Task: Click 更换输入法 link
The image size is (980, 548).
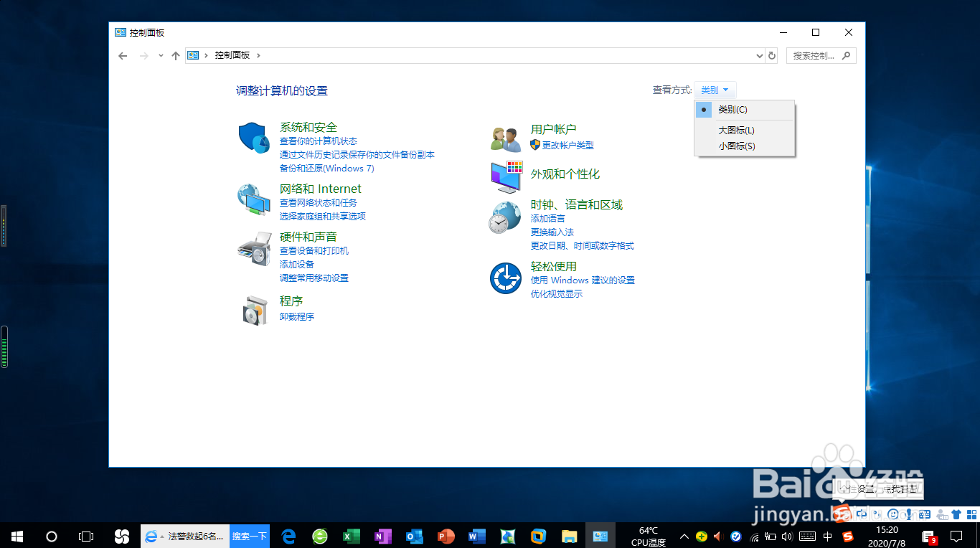Action: [552, 232]
